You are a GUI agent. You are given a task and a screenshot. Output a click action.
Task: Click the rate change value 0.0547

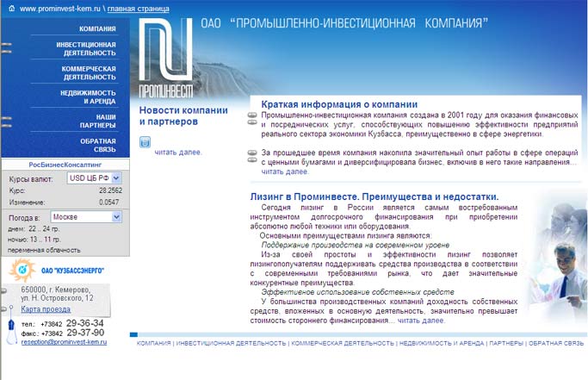pyautogui.click(x=109, y=202)
